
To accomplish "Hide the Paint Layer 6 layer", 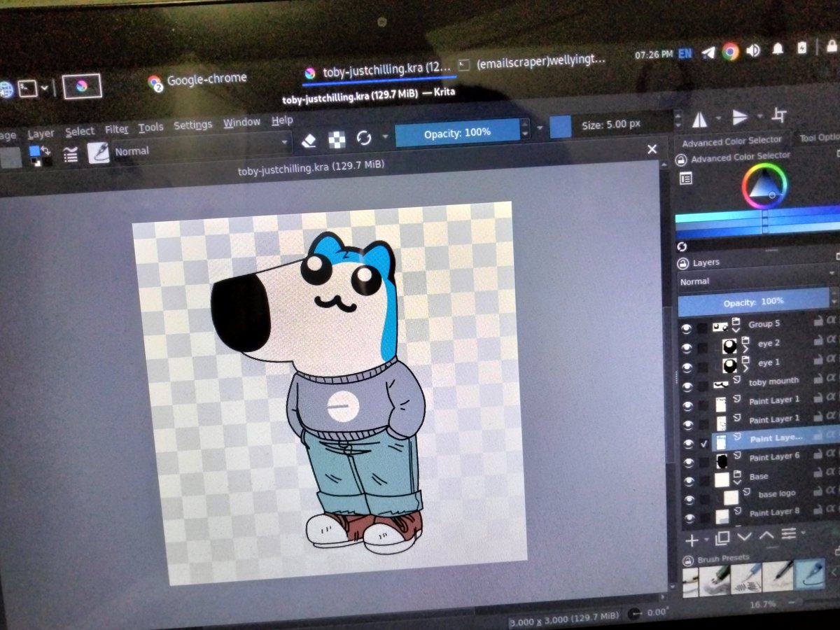I will tap(689, 463).
